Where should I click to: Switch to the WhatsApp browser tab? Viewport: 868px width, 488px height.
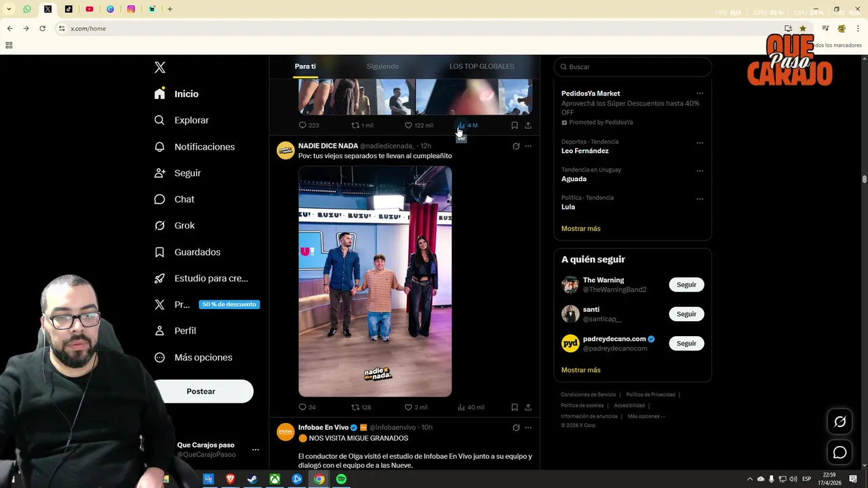click(27, 9)
